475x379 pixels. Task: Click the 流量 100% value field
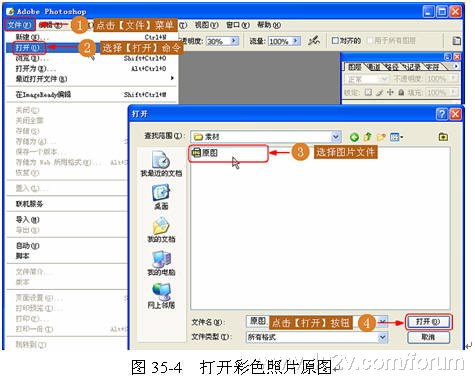coord(280,41)
